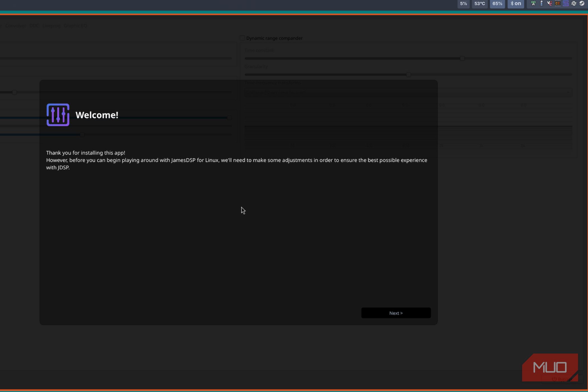Click the 65% status widget

pyautogui.click(x=497, y=4)
